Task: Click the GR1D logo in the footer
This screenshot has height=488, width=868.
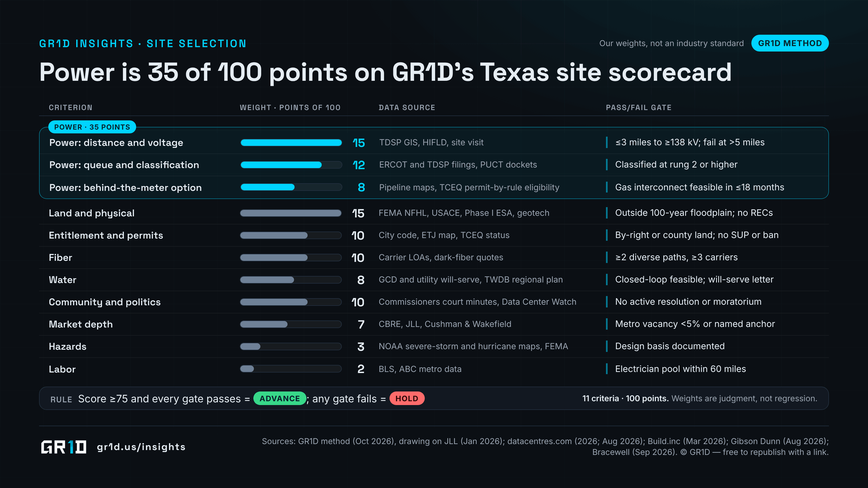Action: point(64,447)
